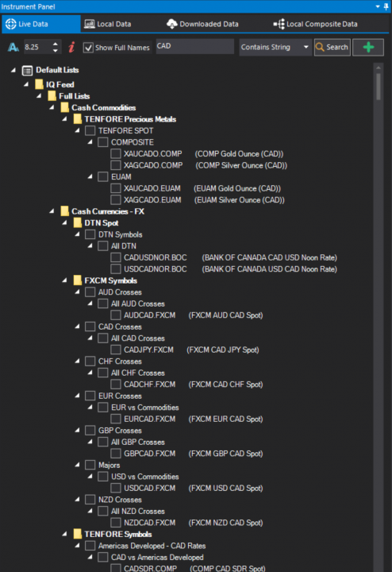Click the vertical scrollbar thumb
This screenshot has width=392, height=572.
(379, 87)
